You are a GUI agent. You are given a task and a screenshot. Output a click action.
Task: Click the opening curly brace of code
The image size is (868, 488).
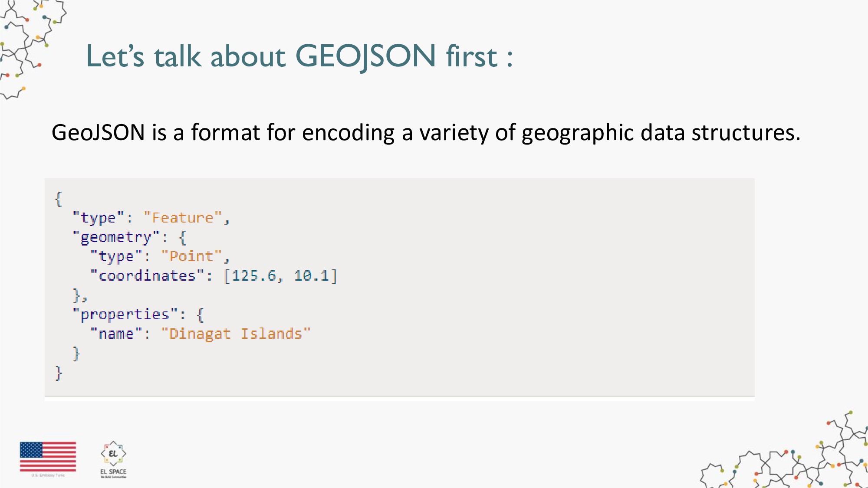click(59, 199)
